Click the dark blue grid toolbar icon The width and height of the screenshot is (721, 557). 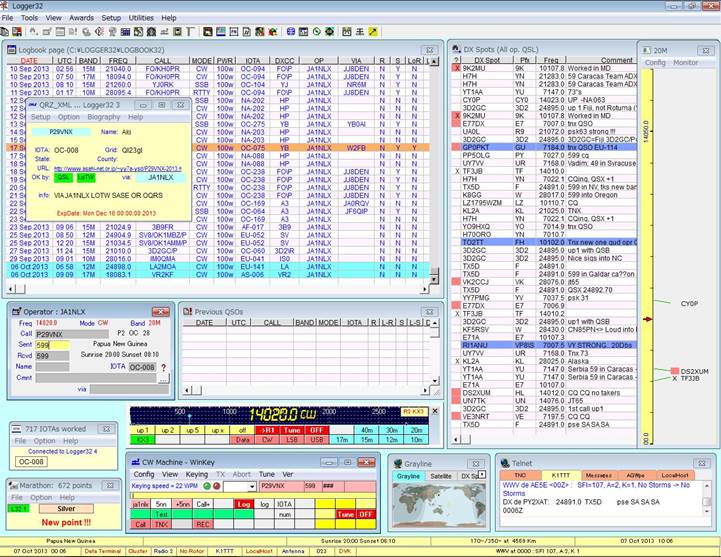(125, 32)
